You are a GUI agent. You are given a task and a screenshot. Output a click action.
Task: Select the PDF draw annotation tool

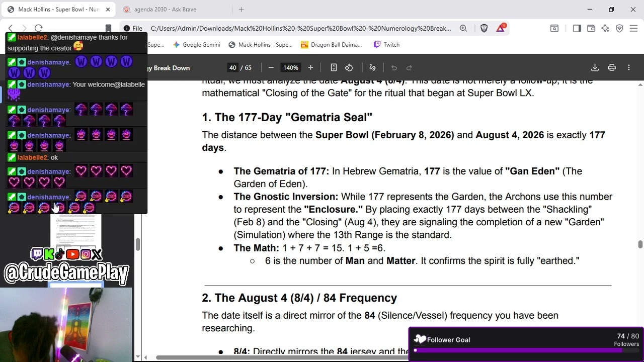[373, 67]
